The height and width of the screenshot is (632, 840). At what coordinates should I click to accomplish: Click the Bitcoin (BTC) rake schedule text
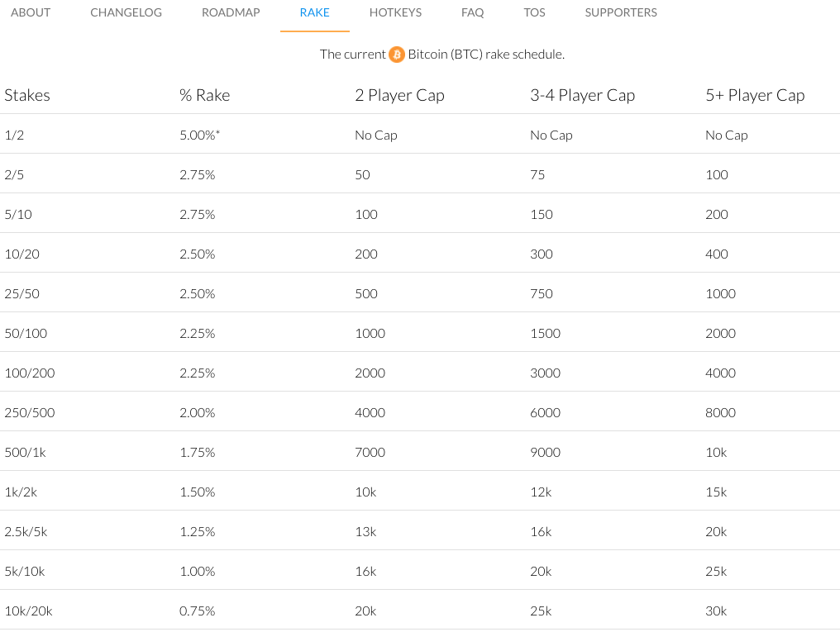(486, 55)
